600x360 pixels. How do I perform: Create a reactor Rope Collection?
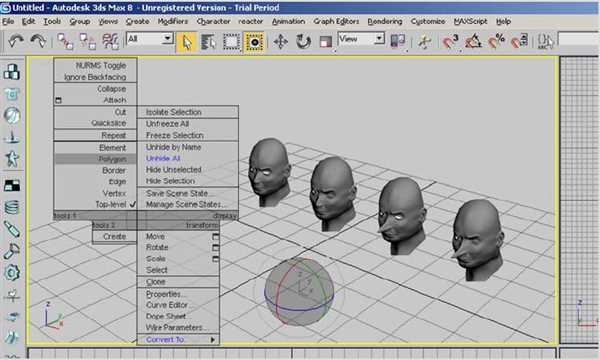[x=12, y=137]
